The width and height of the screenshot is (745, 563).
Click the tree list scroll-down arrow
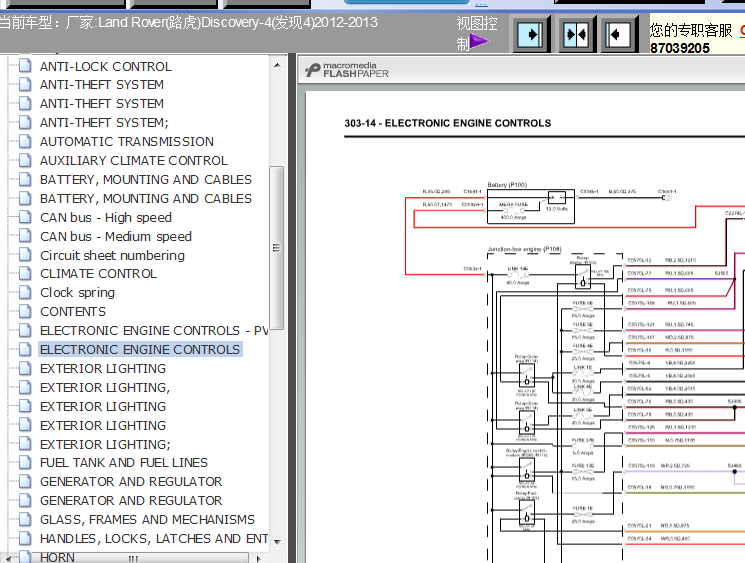(x=277, y=542)
